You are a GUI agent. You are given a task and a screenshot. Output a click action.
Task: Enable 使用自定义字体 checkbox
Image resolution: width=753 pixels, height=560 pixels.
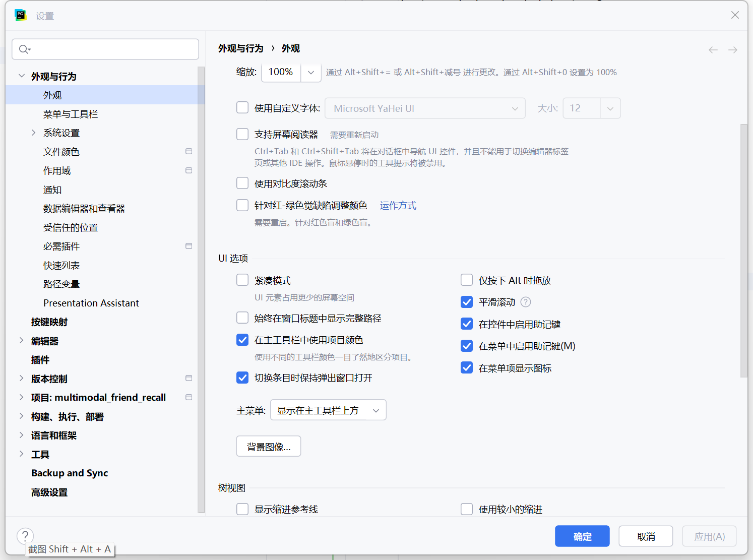[x=242, y=108]
